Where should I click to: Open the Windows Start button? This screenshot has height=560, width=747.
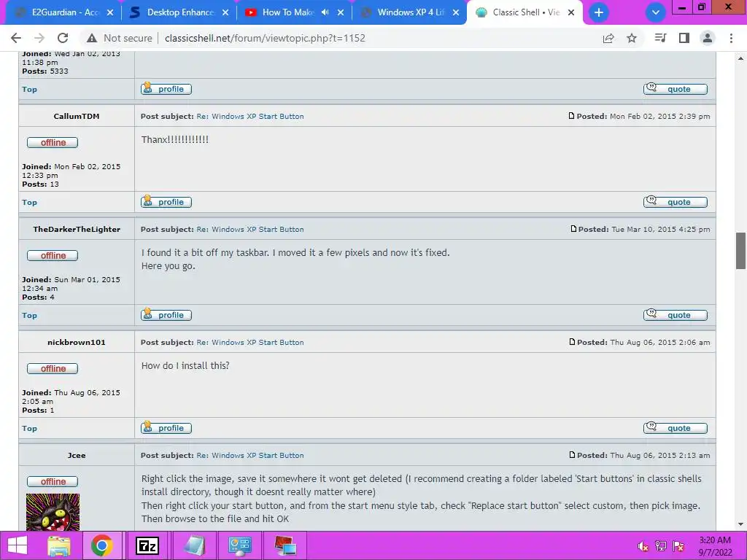tap(18, 545)
